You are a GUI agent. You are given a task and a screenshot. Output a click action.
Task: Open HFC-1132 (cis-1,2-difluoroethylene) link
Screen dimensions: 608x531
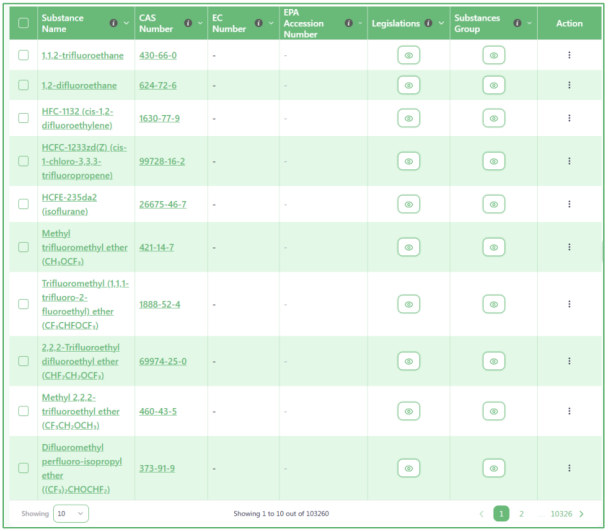77,118
